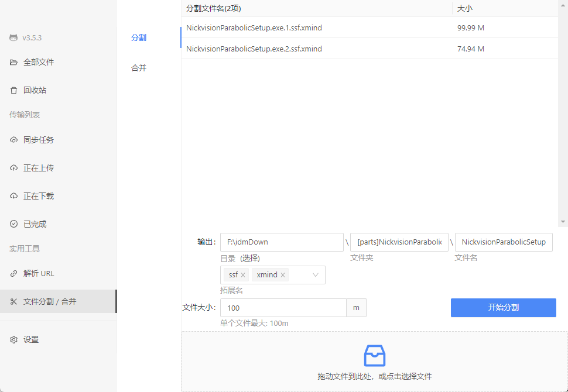Click the 传输列表 section label
This screenshot has height=392, width=568.
click(x=25, y=115)
